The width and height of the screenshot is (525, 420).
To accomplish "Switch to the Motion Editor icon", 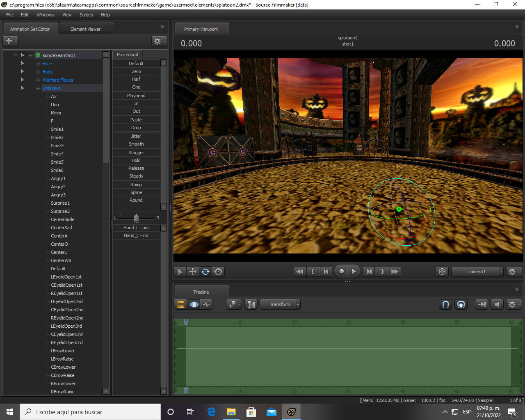I will [x=194, y=304].
